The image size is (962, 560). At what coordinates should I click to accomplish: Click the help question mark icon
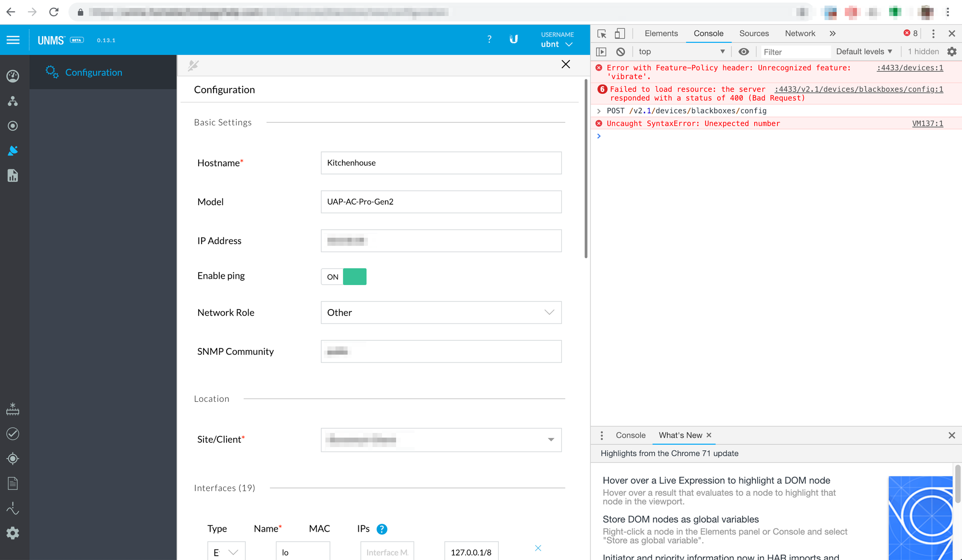click(489, 39)
